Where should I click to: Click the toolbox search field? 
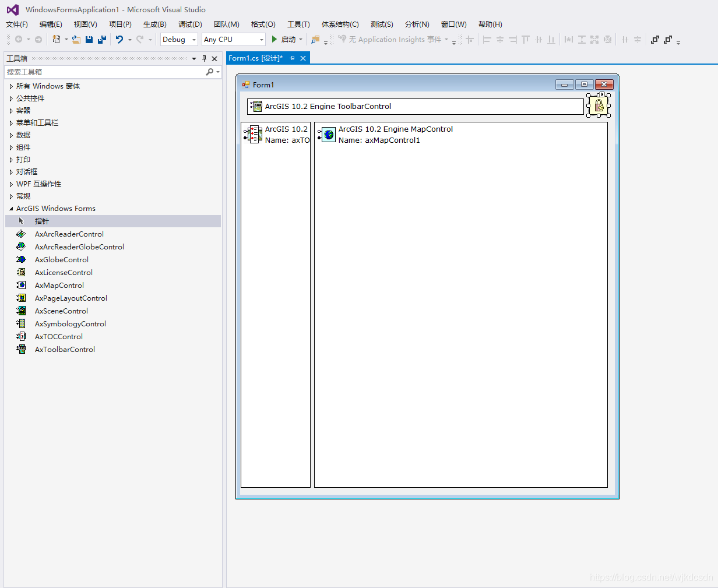coord(105,72)
